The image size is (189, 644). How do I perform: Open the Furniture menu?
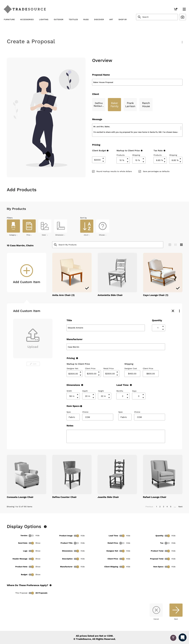click(x=9, y=19)
